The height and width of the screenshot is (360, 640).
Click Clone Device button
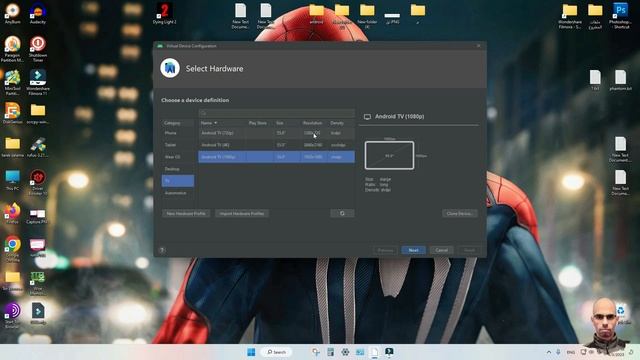point(460,213)
